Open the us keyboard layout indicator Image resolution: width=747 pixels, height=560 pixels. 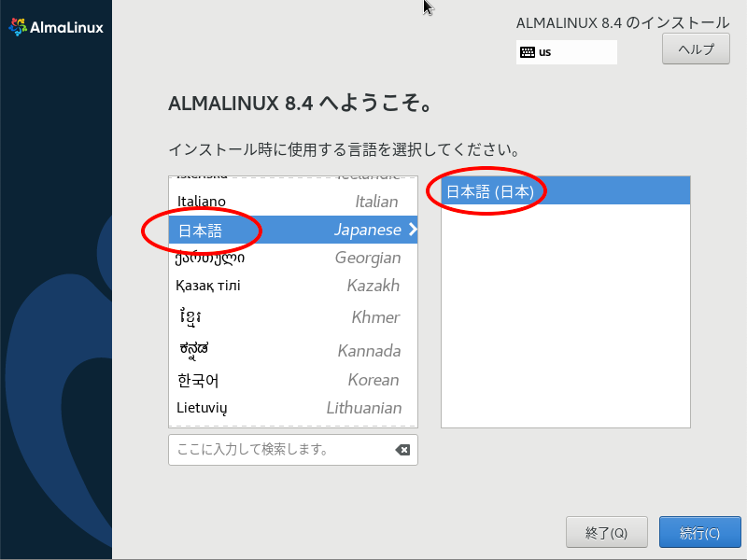[x=567, y=52]
